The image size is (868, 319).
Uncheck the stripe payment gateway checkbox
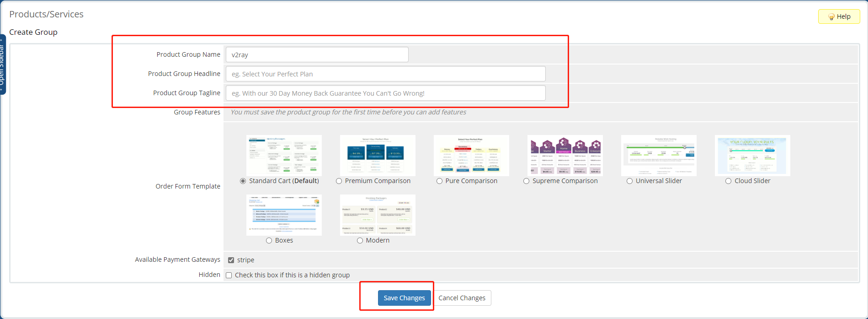coord(231,260)
